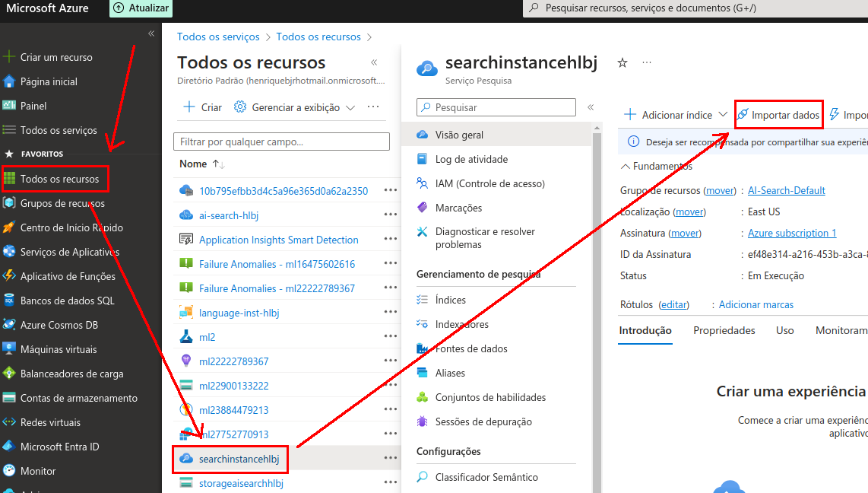Expand Gerenciar a exibição dropdown

350,107
